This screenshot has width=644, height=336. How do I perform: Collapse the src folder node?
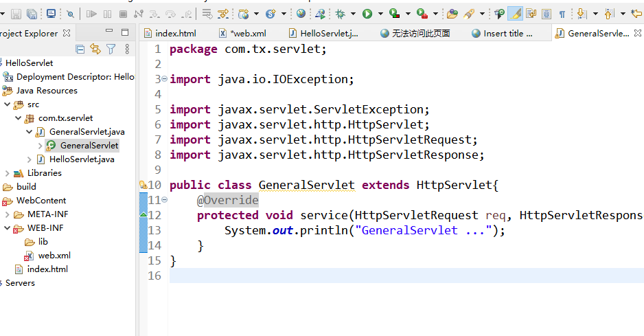pos(7,104)
